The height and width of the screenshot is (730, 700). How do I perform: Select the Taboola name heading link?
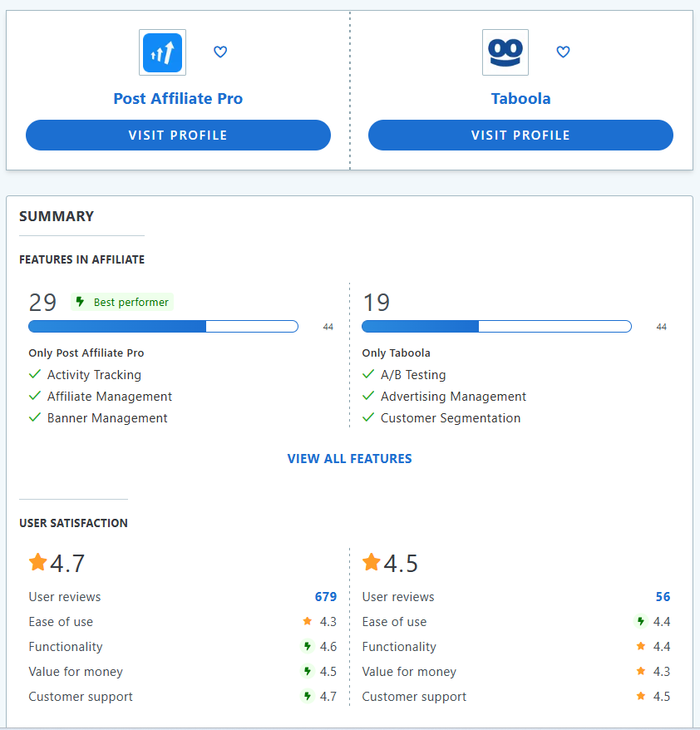coord(520,98)
